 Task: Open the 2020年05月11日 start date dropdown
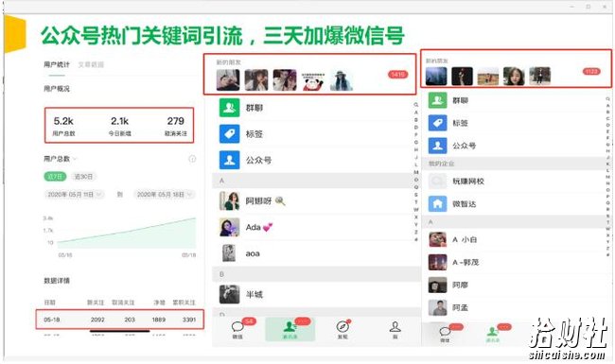click(74, 195)
